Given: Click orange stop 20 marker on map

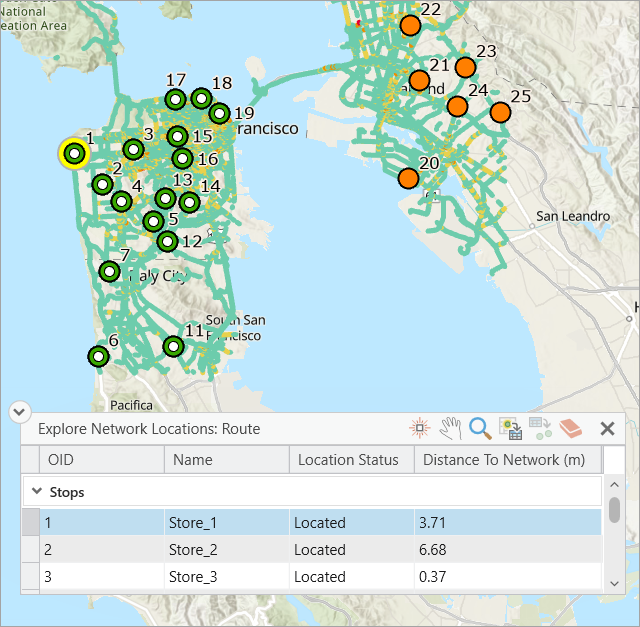Looking at the screenshot, I should coord(408,178).
